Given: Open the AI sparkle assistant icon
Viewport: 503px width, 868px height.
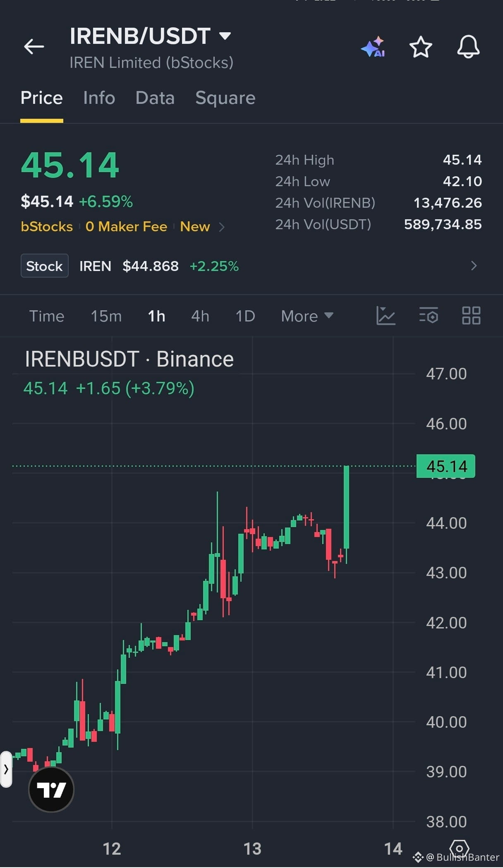Looking at the screenshot, I should (x=374, y=47).
